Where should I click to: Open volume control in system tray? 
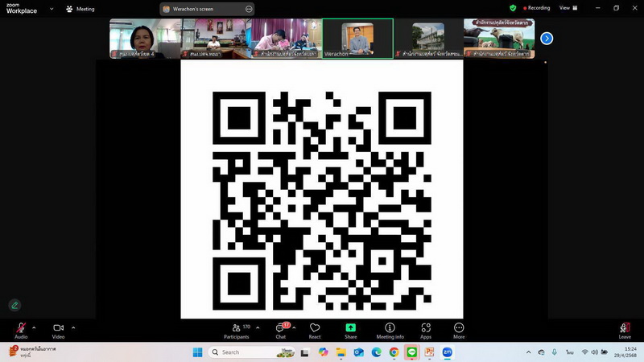click(x=594, y=352)
